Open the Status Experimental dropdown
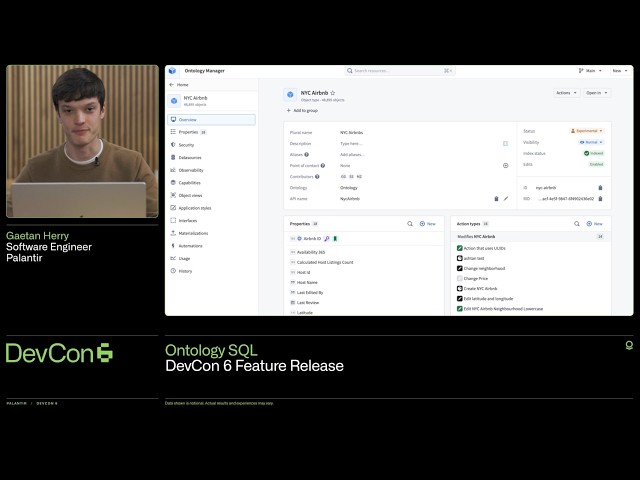640x480 pixels. click(587, 131)
